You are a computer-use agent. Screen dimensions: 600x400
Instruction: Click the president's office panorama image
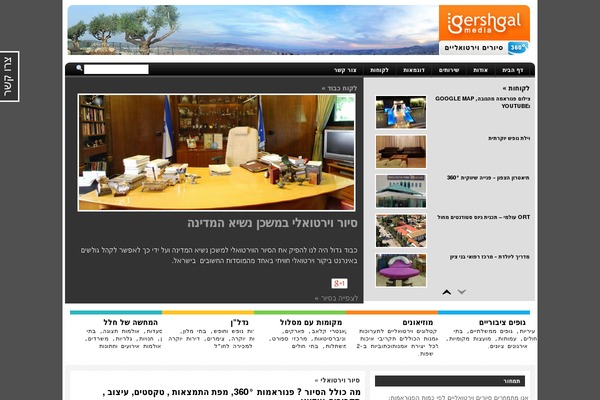217,152
